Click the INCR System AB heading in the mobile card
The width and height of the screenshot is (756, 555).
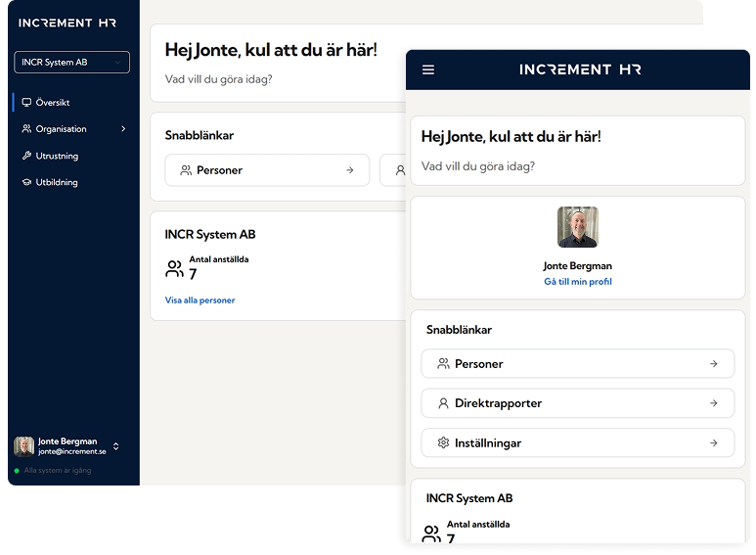point(469,498)
